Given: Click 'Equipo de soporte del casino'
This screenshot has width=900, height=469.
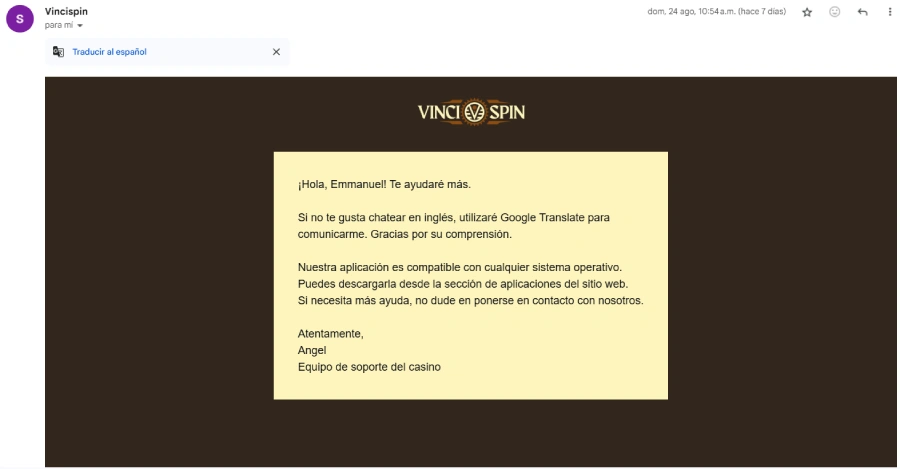Looking at the screenshot, I should [x=369, y=367].
